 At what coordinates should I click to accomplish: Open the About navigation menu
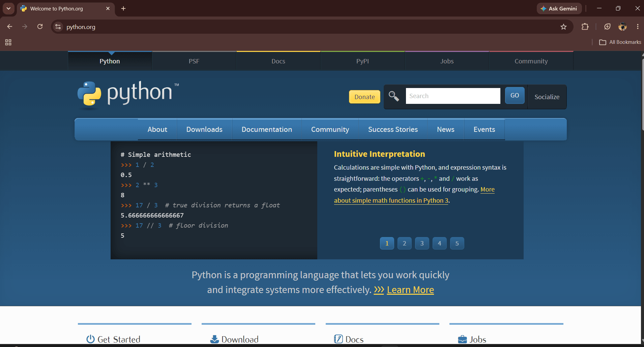(x=157, y=129)
